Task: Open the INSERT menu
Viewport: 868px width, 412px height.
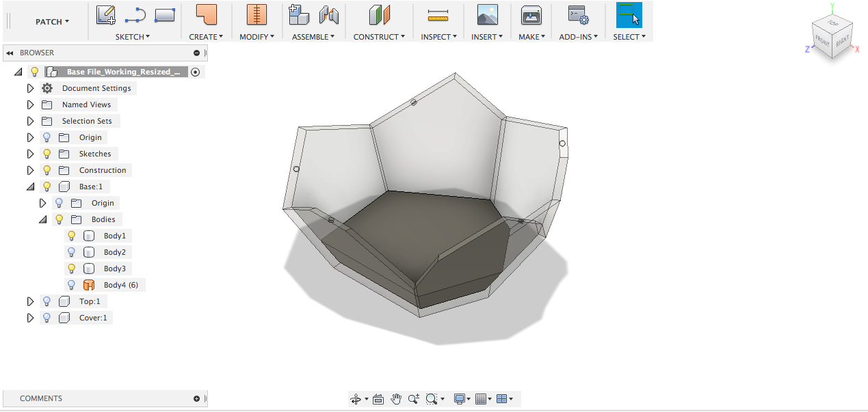Action: [487, 37]
